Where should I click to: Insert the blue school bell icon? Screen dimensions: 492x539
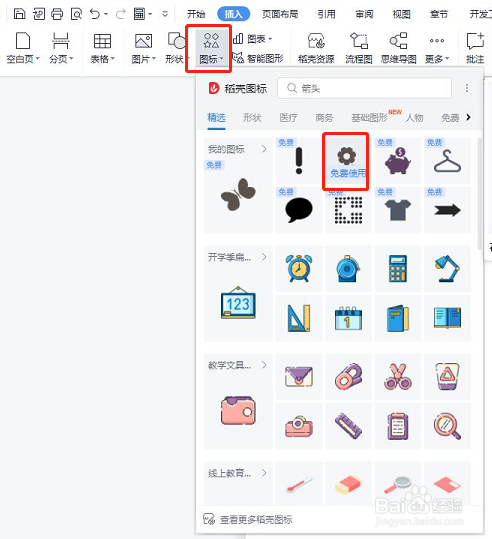pyautogui.click(x=348, y=268)
